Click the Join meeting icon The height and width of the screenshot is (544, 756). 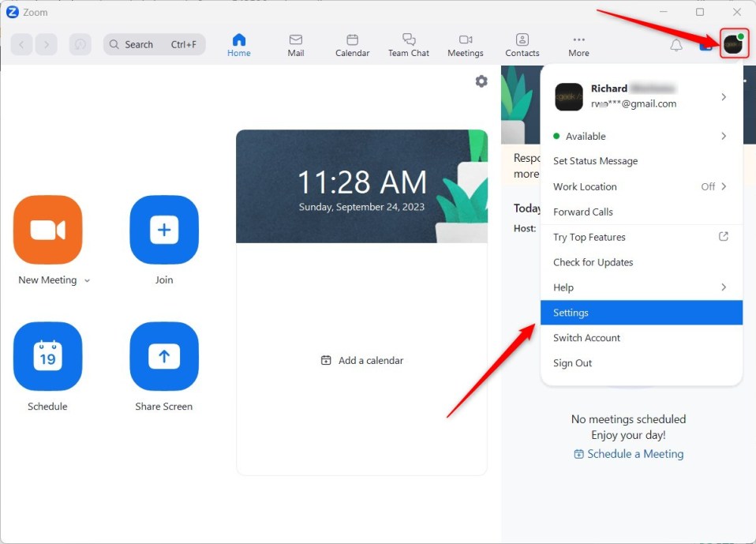point(164,230)
